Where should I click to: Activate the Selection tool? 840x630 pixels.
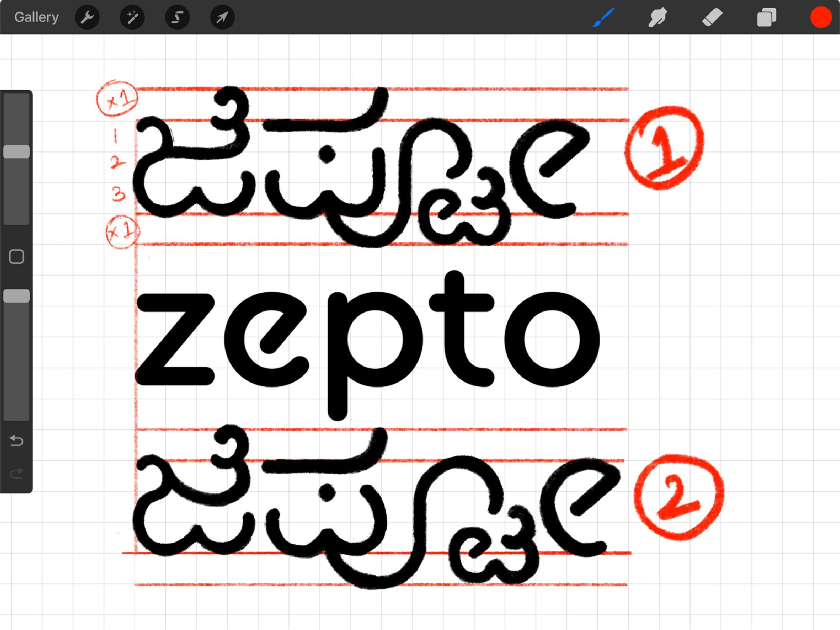[177, 17]
